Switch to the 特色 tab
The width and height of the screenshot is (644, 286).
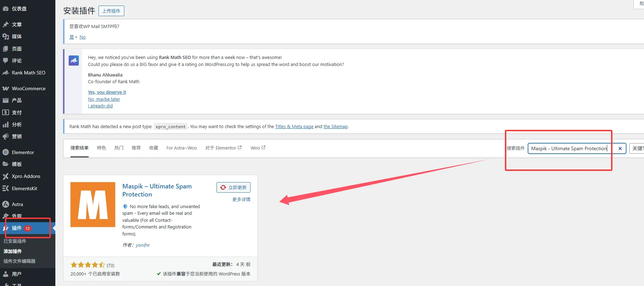click(x=101, y=148)
